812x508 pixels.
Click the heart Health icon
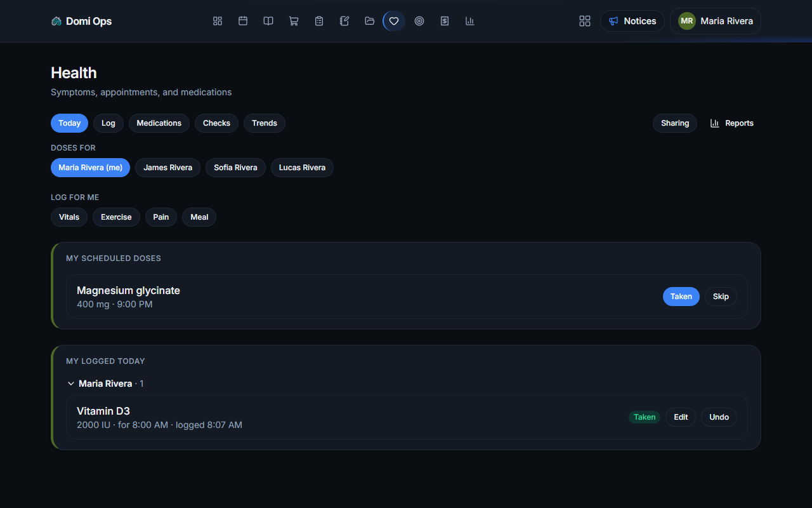pos(394,21)
